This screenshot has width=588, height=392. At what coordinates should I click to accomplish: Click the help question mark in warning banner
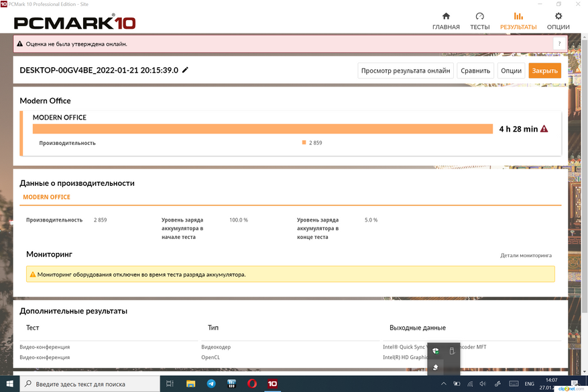(559, 44)
